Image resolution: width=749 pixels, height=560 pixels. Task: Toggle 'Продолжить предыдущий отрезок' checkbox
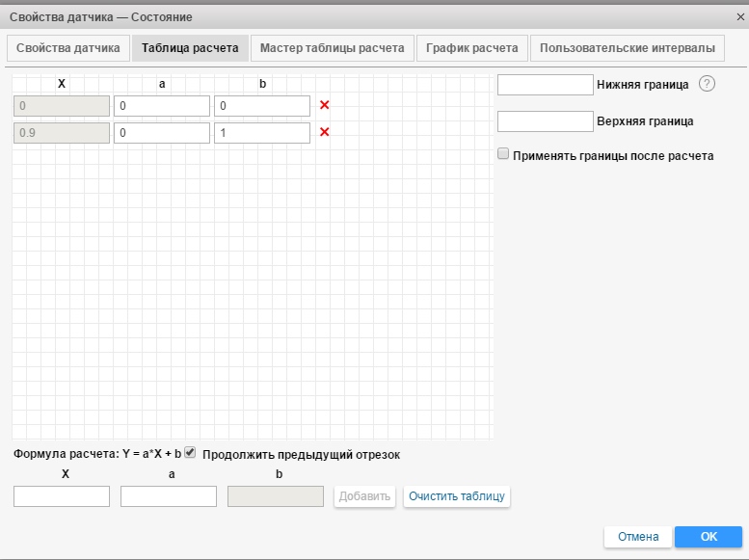pos(190,452)
